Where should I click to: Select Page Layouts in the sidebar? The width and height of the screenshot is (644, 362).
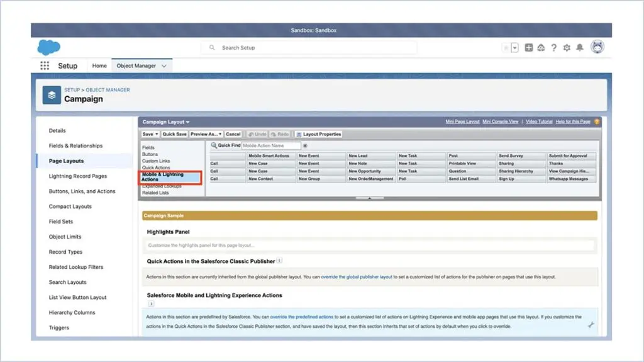tap(66, 161)
